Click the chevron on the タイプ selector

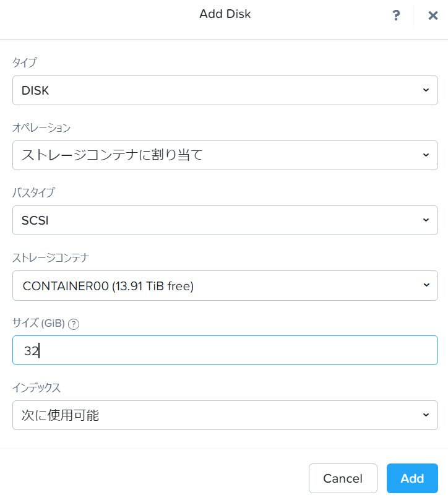click(426, 90)
